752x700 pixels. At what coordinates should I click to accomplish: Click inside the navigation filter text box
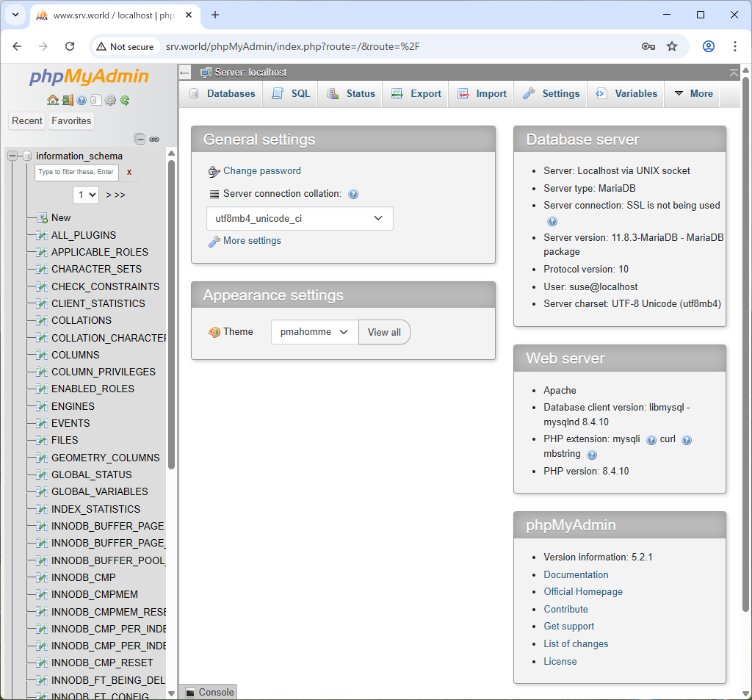pos(76,172)
